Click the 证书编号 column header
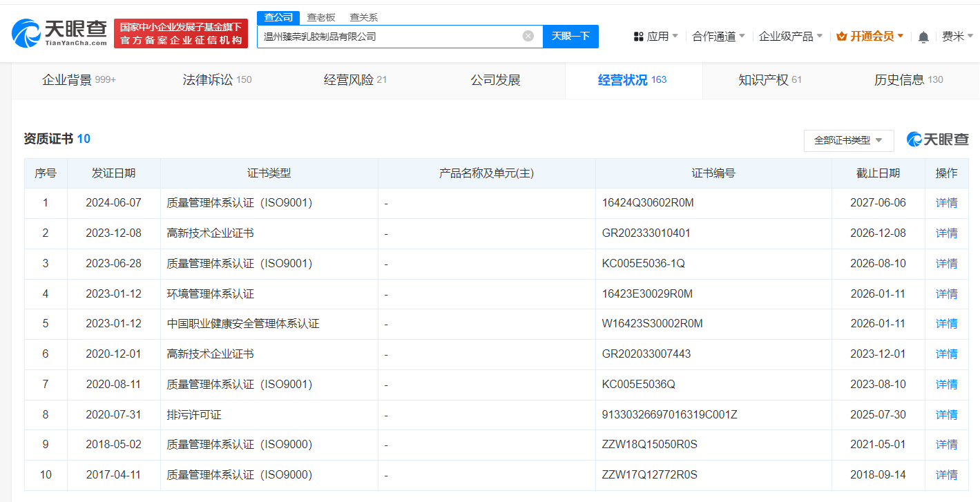 pos(713,173)
